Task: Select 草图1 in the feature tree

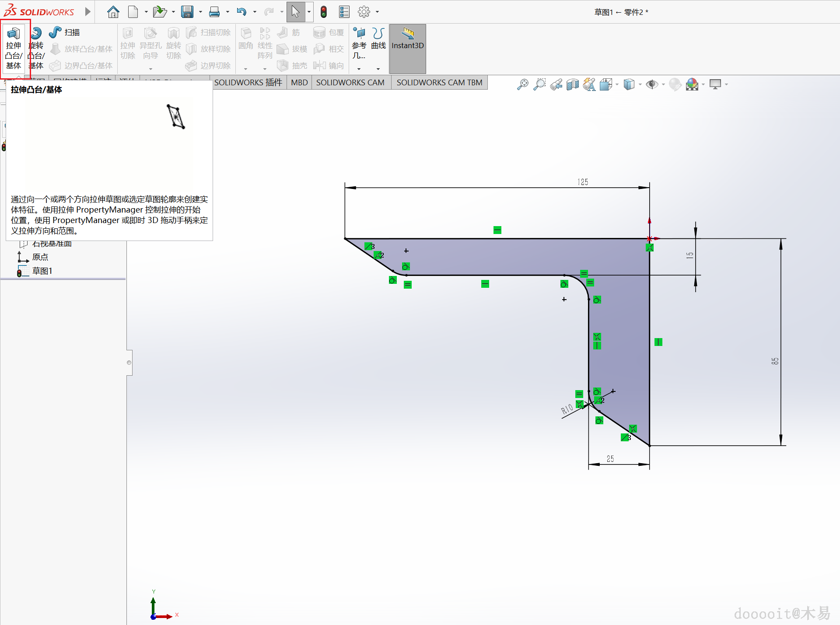Action: point(42,271)
